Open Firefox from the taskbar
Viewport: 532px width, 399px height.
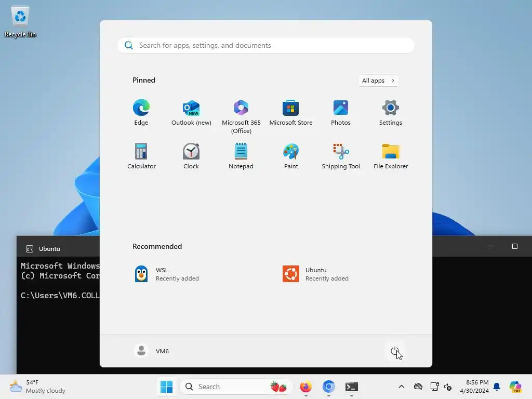[x=305, y=387]
